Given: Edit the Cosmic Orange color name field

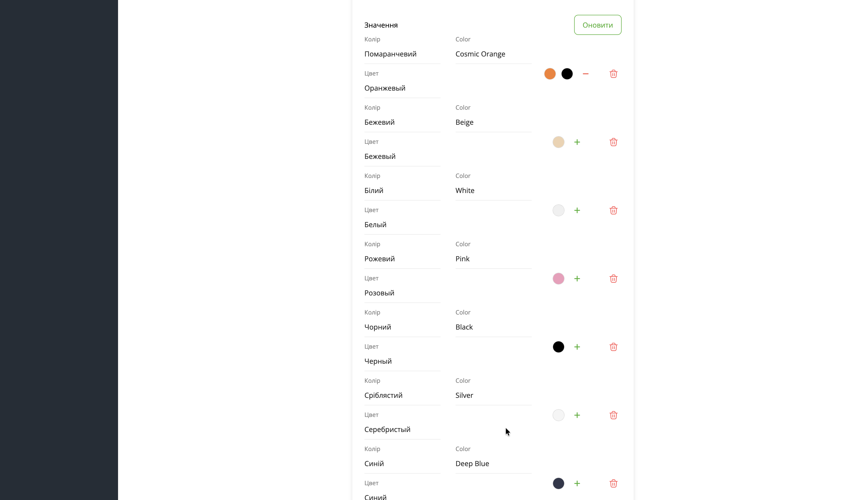Looking at the screenshot, I should click(x=493, y=54).
